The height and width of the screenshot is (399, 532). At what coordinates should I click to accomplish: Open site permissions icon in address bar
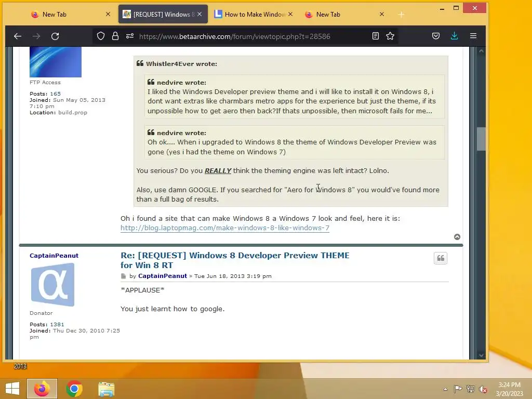129,36
